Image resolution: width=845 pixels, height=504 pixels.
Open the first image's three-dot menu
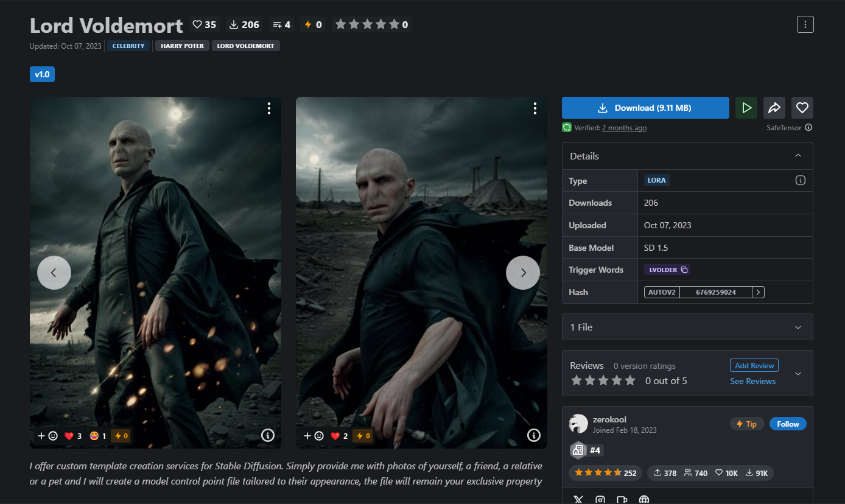(x=268, y=108)
